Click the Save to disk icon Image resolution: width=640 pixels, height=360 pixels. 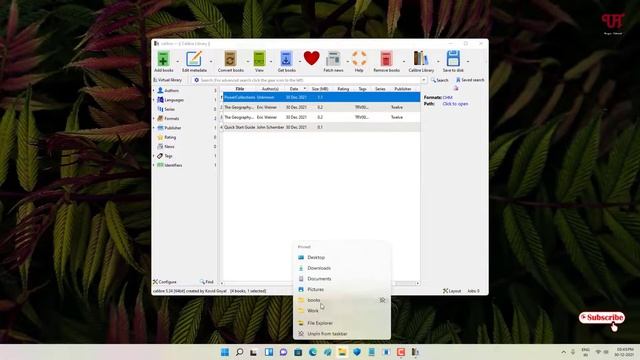[x=453, y=59]
